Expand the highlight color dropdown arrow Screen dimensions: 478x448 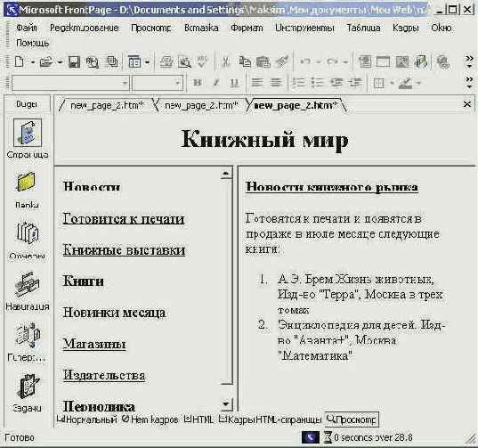click(x=418, y=83)
